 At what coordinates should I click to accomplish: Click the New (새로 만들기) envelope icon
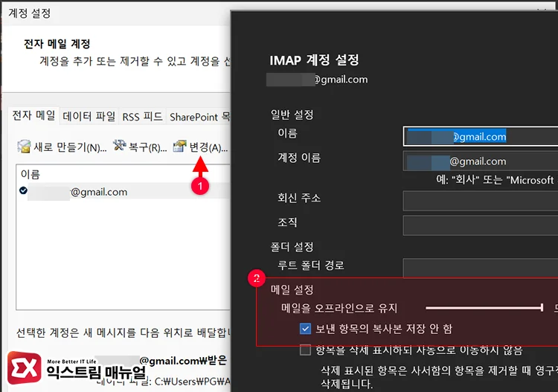coord(25,147)
